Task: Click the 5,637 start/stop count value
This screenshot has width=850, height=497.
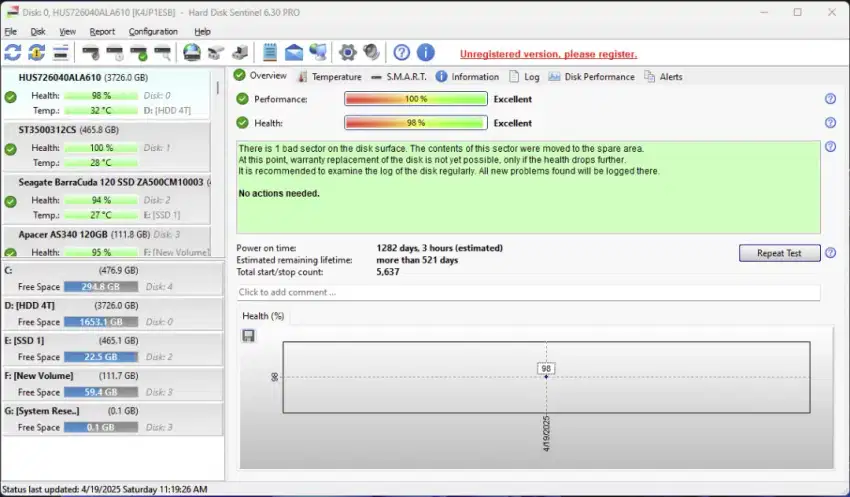Action: pos(388,272)
